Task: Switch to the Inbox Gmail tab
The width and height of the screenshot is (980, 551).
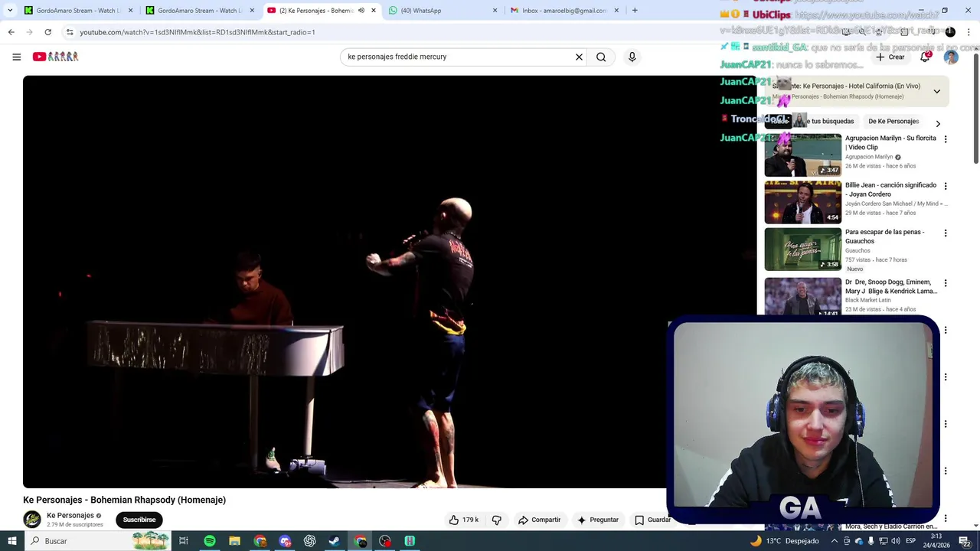Action: tap(565, 11)
